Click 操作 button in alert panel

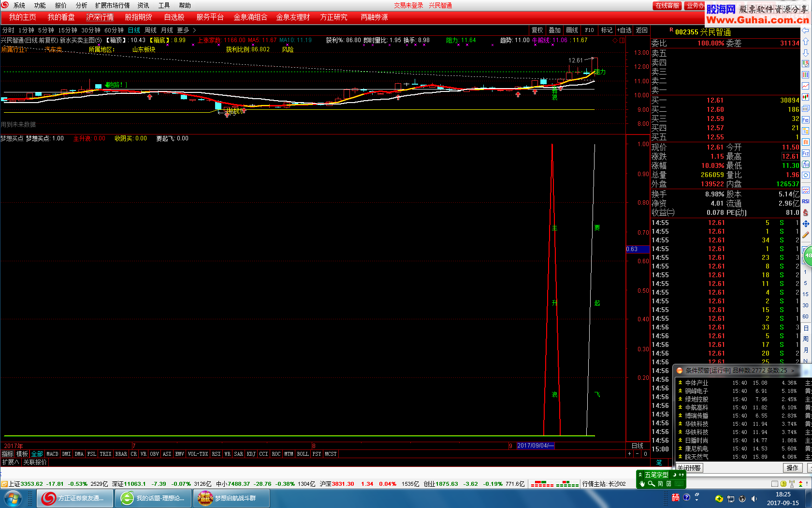click(x=793, y=468)
